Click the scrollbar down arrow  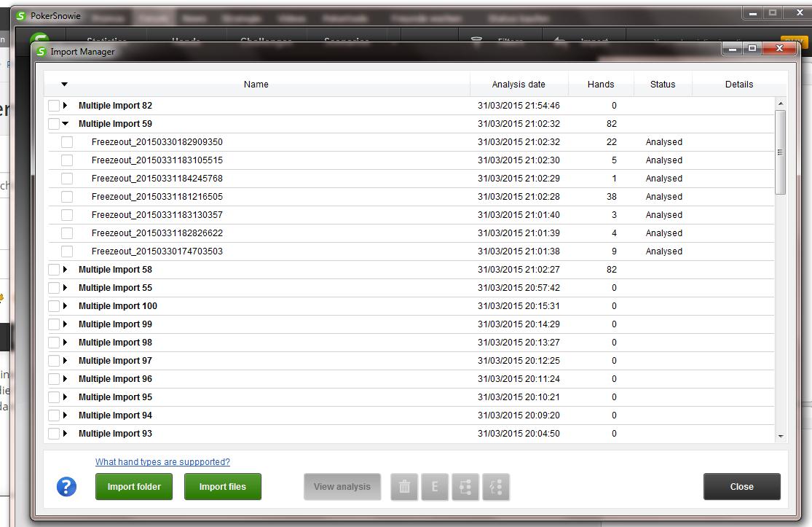click(781, 437)
